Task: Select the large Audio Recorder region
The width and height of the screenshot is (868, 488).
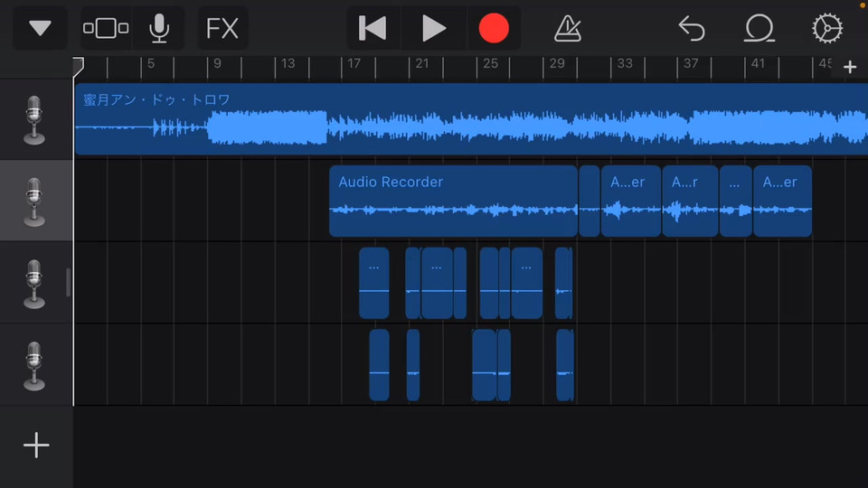Action: tap(453, 201)
